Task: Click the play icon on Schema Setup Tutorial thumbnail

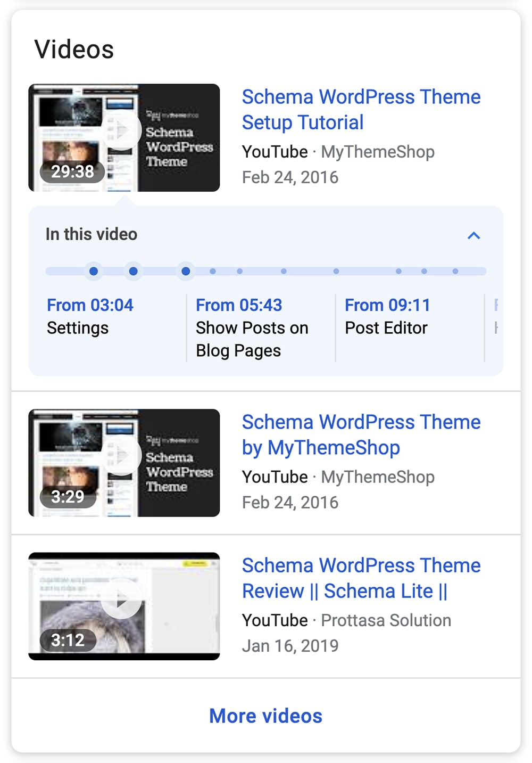Action: tap(123, 129)
